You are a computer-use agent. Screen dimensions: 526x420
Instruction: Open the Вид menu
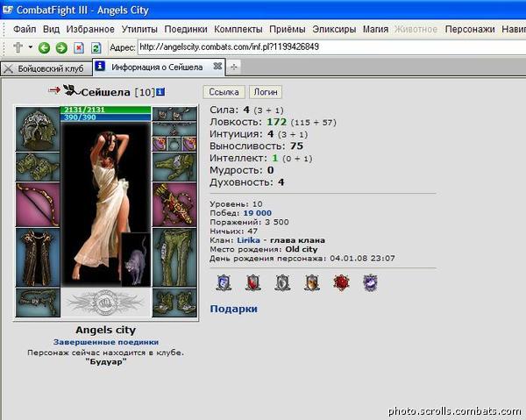51,29
